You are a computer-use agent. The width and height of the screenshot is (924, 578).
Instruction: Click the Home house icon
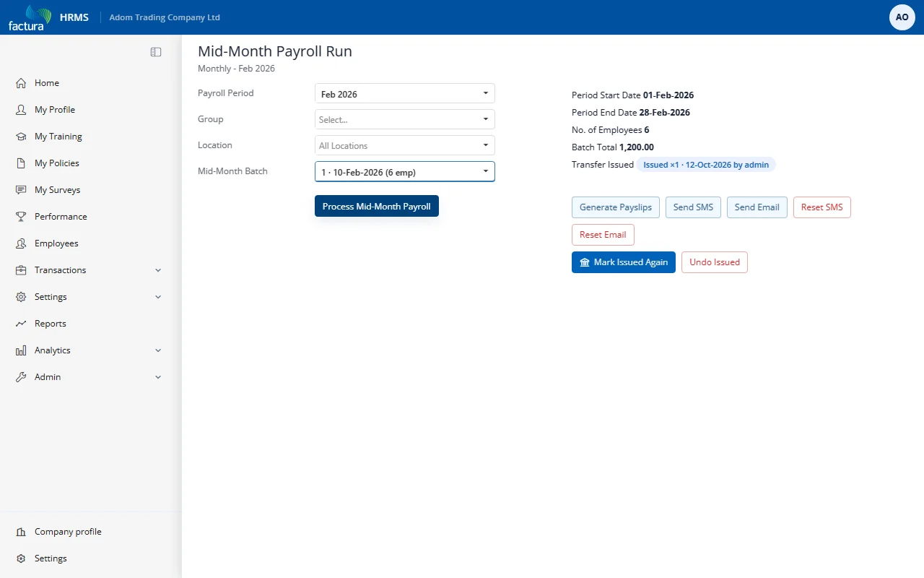[21, 83]
